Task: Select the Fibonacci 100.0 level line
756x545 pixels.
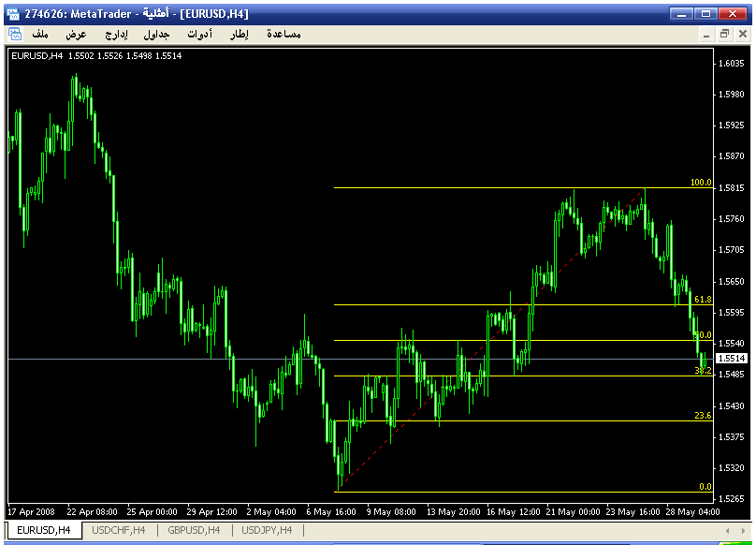Action: coord(523,187)
